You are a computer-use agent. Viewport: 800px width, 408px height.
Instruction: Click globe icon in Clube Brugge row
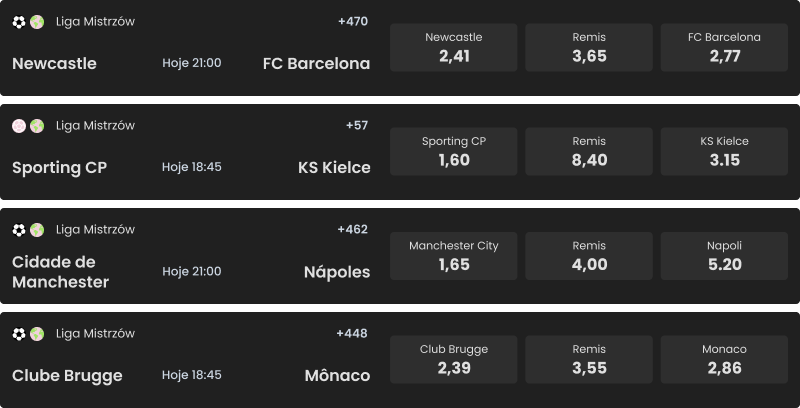click(37, 334)
